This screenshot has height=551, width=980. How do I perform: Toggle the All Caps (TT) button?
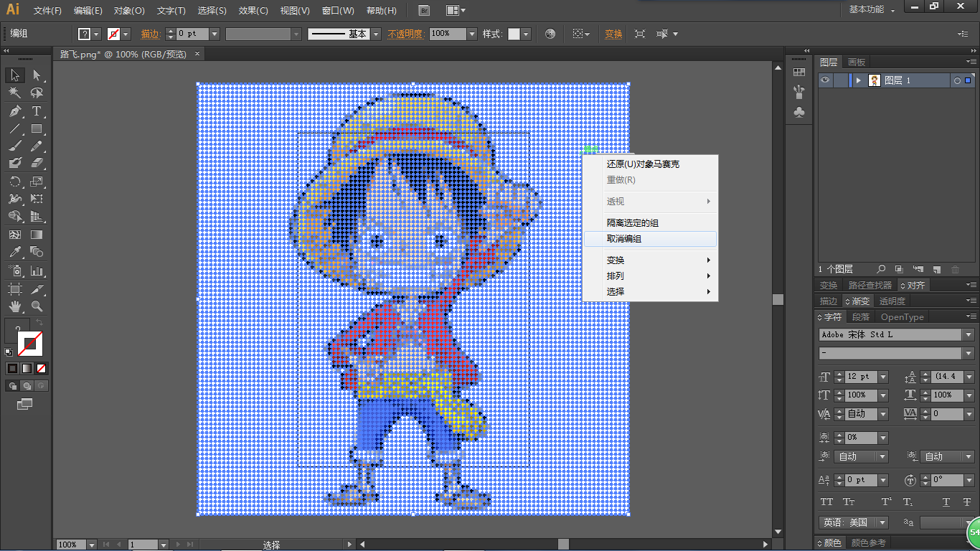click(827, 501)
